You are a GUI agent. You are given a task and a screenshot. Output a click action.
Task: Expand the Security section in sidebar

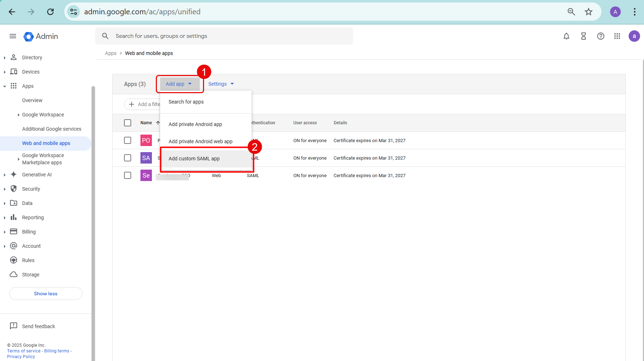[31, 189]
